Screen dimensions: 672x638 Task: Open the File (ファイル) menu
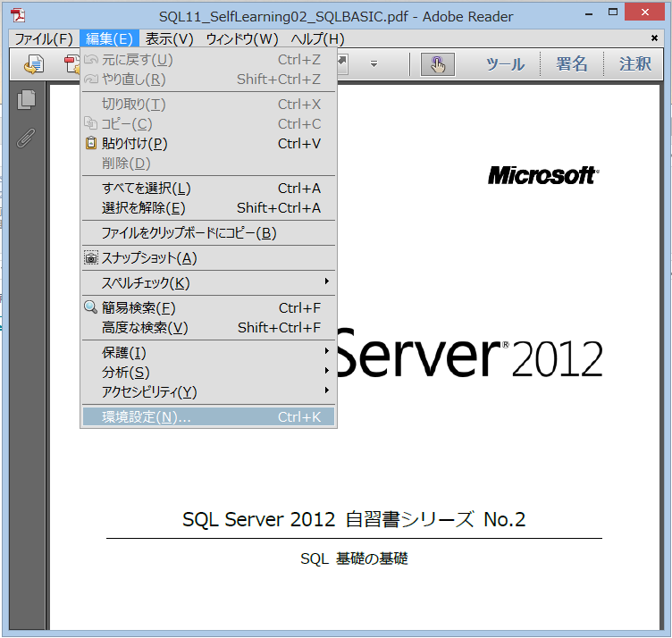click(43, 39)
